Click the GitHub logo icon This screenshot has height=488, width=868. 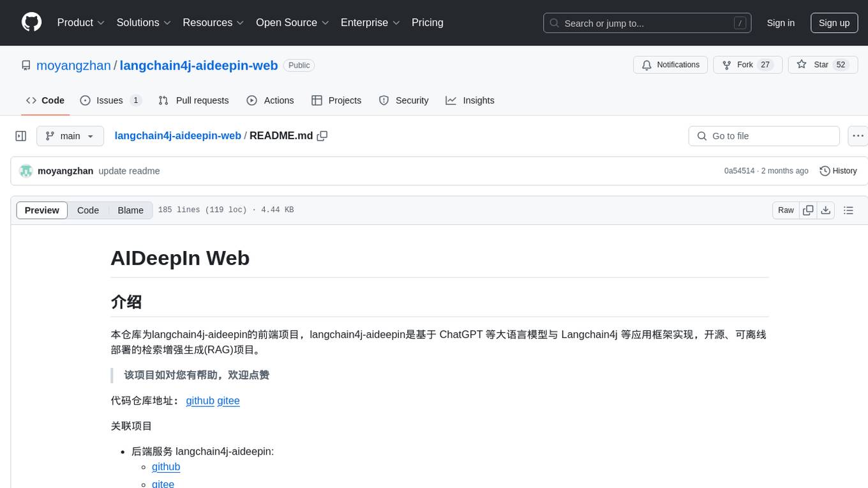click(x=31, y=22)
